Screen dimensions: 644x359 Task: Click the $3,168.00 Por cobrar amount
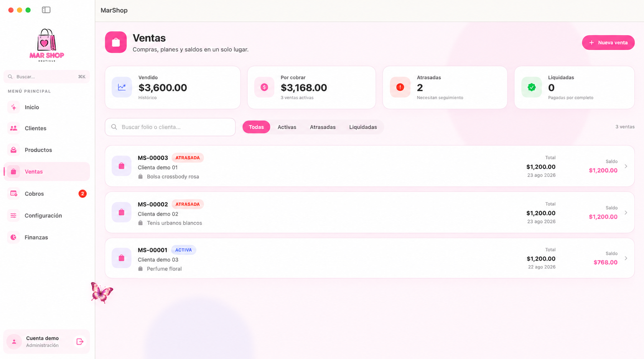click(304, 88)
